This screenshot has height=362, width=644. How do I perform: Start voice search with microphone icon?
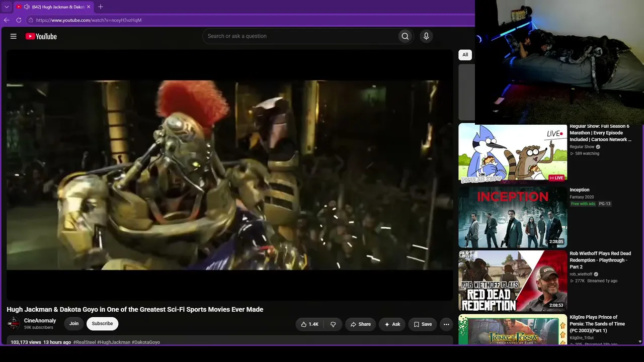(x=426, y=36)
